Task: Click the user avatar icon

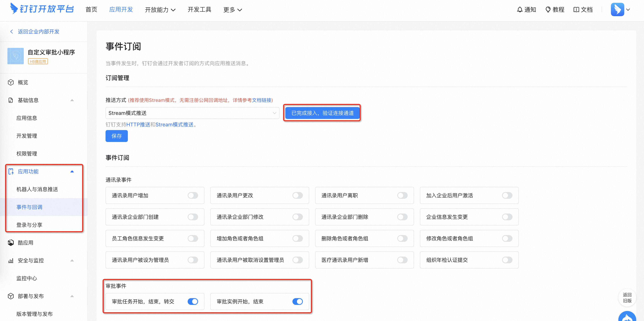Action: click(x=617, y=9)
